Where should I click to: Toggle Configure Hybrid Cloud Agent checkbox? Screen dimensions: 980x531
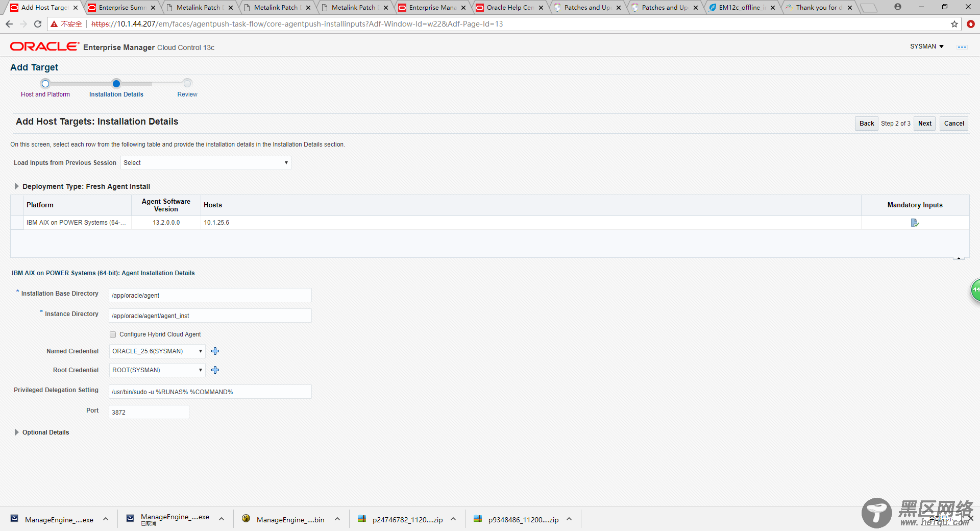click(x=113, y=334)
